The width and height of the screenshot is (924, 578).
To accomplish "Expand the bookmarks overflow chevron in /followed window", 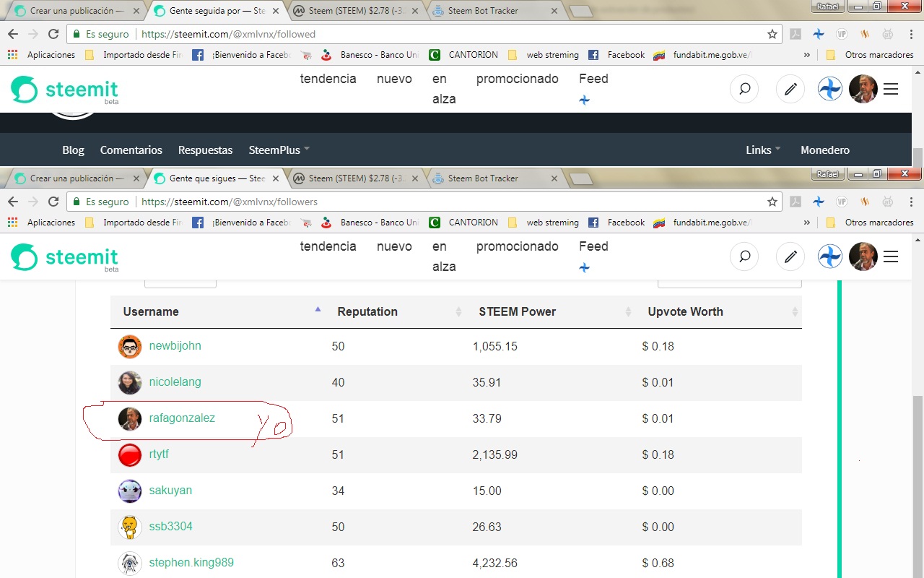I will (x=807, y=55).
